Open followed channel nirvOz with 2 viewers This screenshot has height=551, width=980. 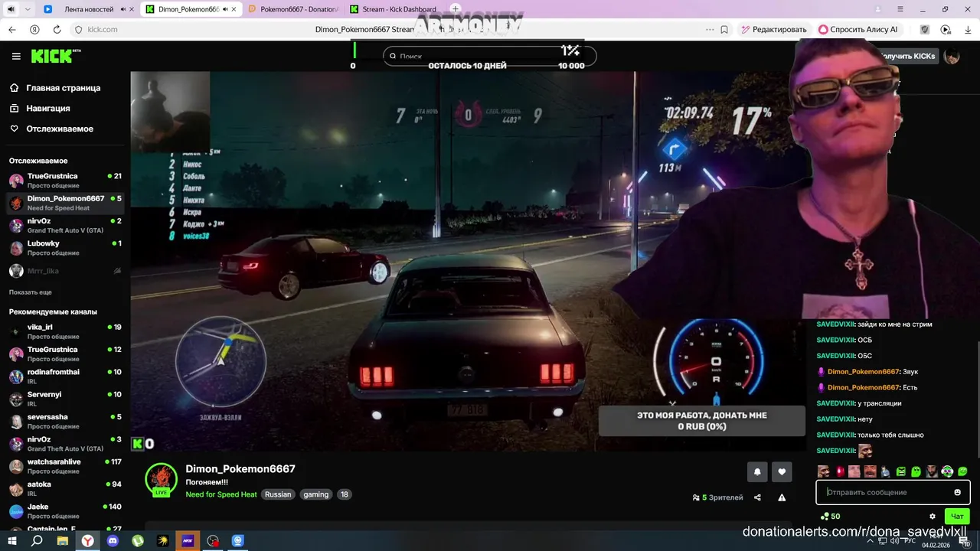[x=65, y=226]
